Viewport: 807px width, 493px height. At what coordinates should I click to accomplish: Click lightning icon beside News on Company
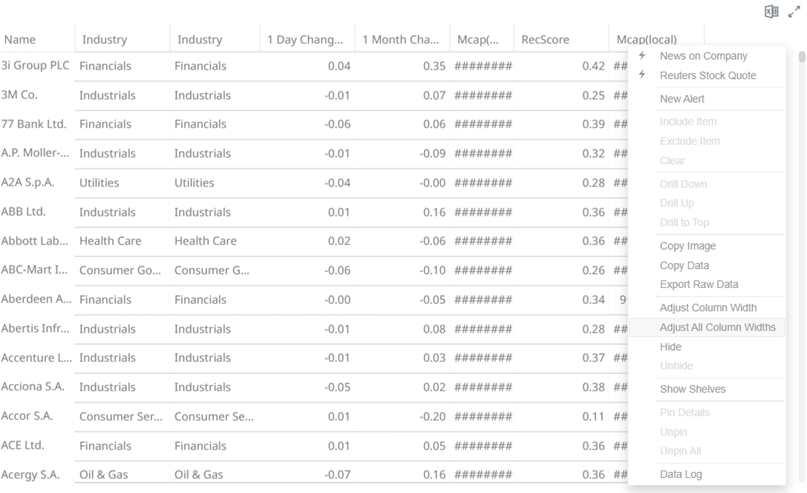click(642, 56)
